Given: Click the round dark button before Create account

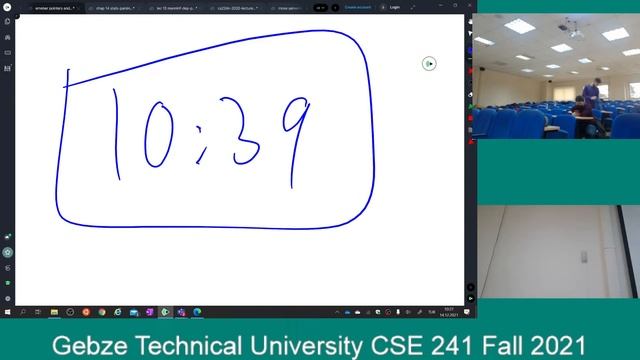Looking at the screenshot, I should coord(335,7).
